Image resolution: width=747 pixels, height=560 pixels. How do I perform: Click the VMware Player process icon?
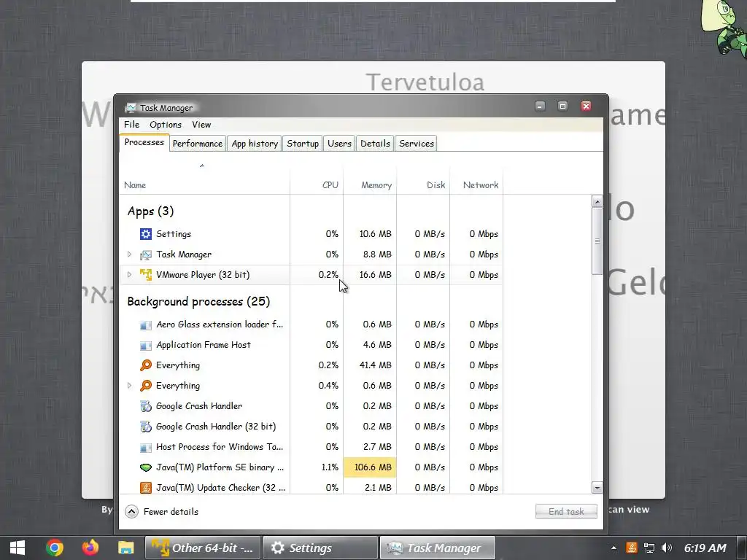pos(146,275)
